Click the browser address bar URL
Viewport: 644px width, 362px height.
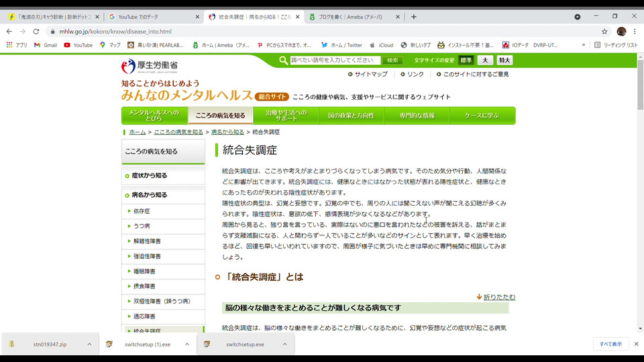(x=115, y=32)
